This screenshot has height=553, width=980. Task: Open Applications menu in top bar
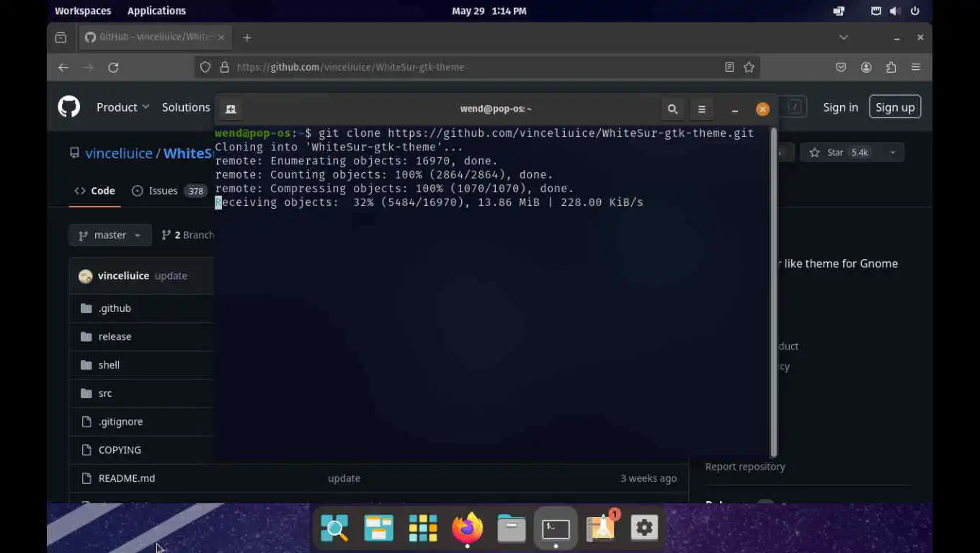[156, 11]
